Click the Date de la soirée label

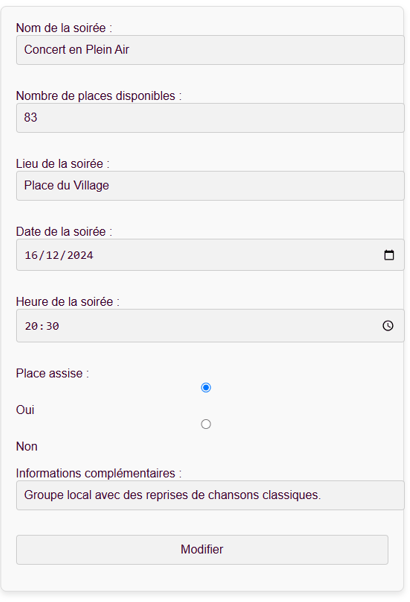(64, 232)
